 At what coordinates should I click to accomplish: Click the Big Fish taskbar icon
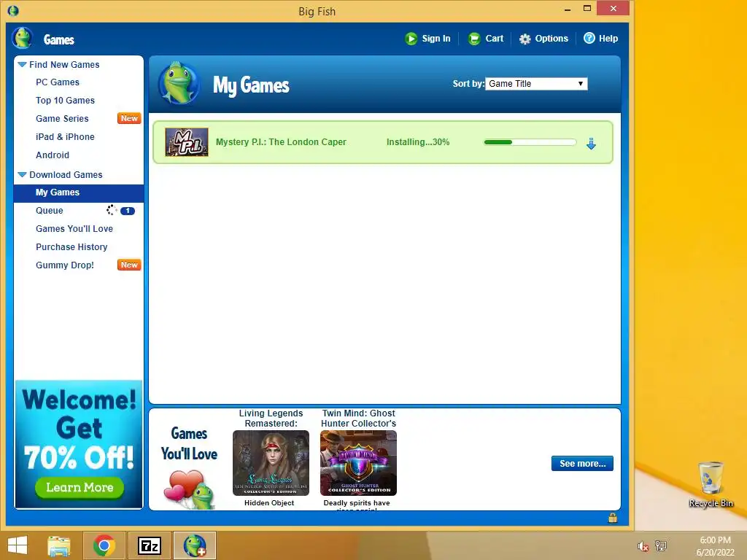click(195, 545)
